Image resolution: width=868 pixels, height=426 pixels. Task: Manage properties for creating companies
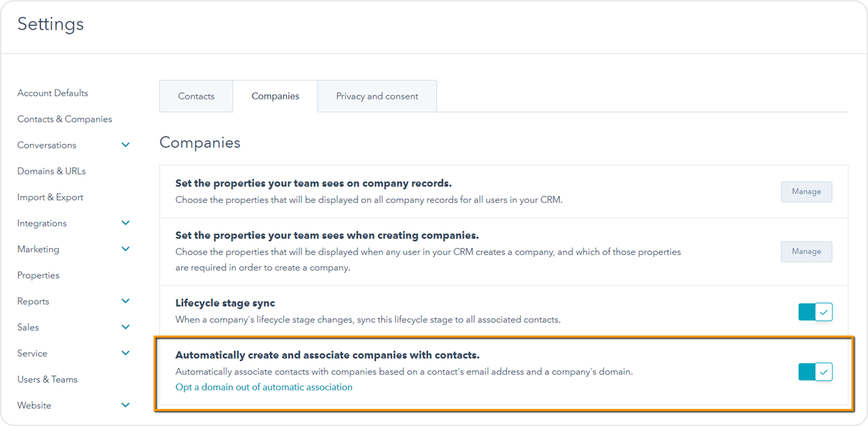pos(806,251)
